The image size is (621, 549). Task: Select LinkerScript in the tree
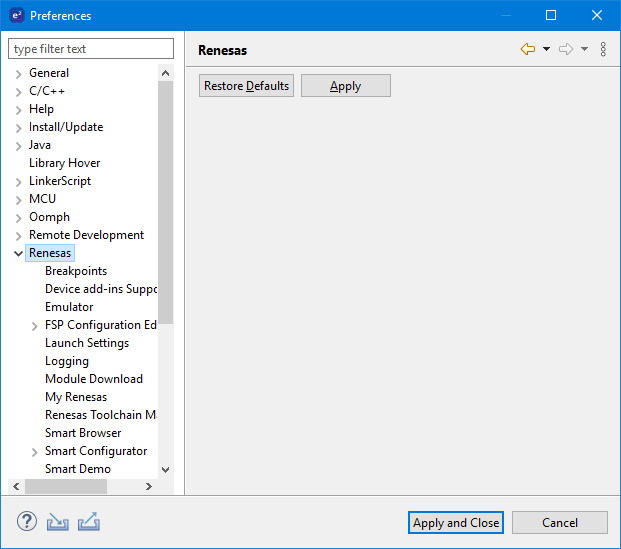(60, 181)
